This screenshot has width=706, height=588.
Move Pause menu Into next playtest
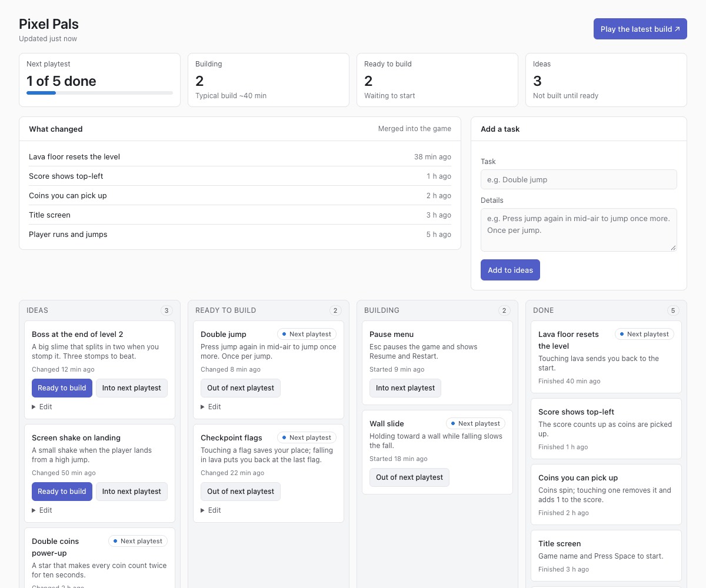point(405,388)
